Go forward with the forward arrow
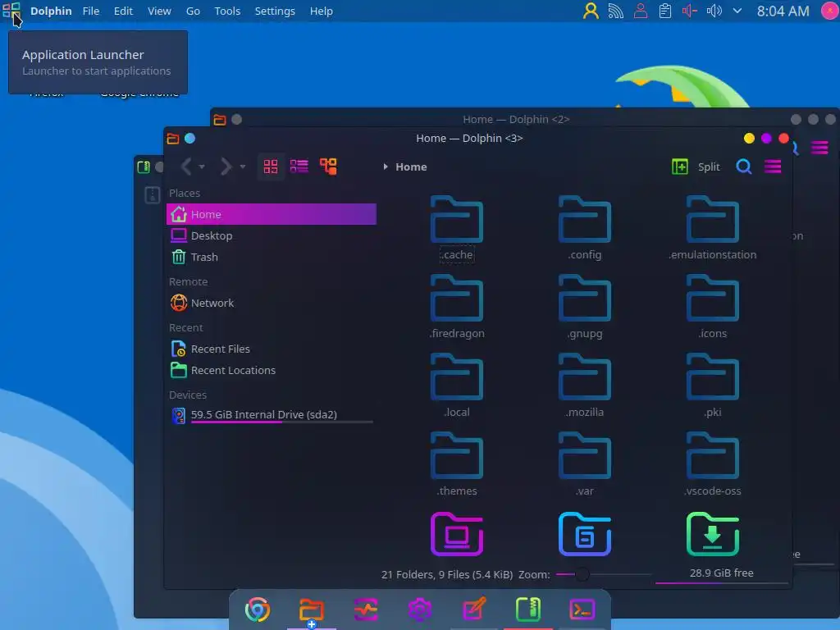The image size is (840, 630). [x=226, y=167]
